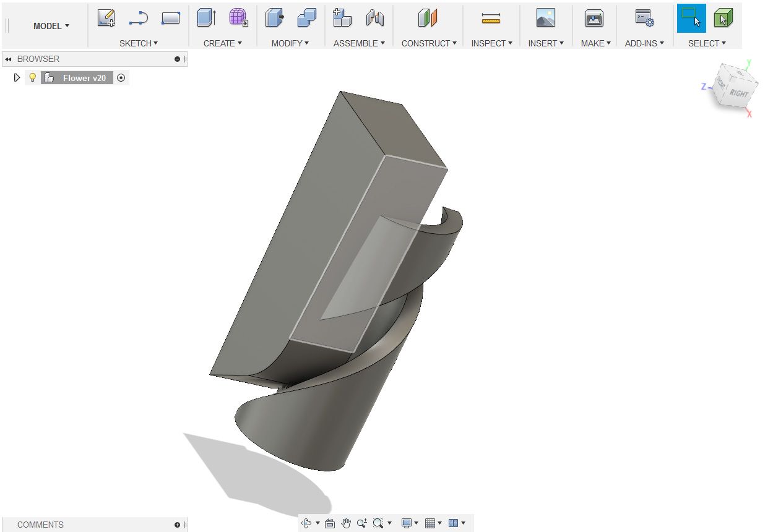Select the Line sketch tool
Screen dimensions: 773x532
pyautogui.click(x=138, y=19)
